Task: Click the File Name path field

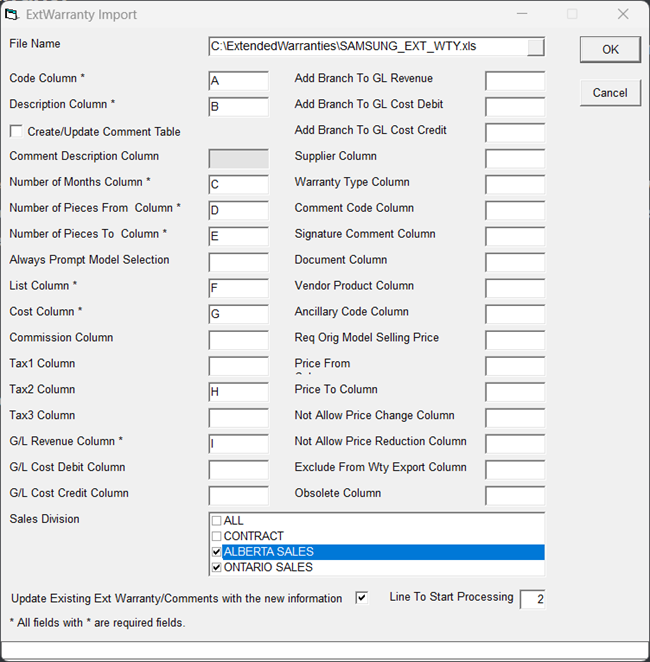Action: (x=366, y=47)
